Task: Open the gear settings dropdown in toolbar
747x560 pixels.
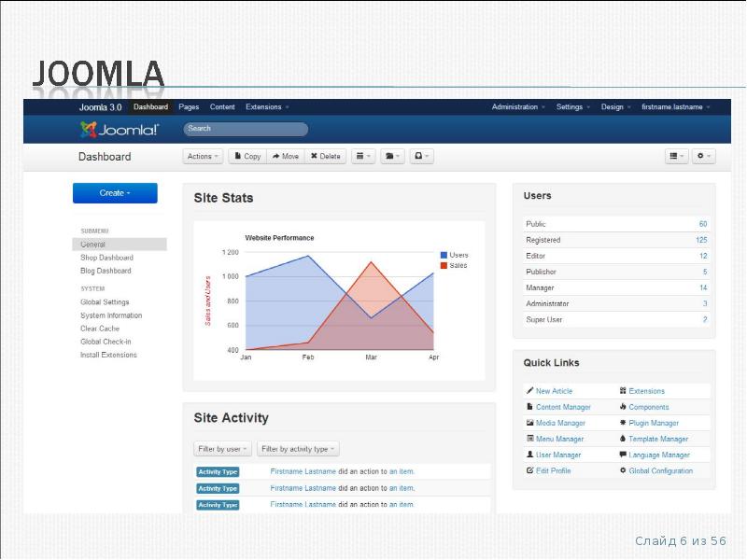Action: 704,157
